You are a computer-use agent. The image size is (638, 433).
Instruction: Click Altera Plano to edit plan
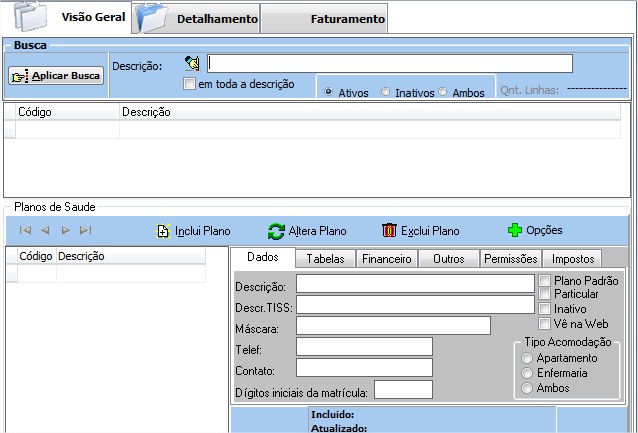pyautogui.click(x=307, y=231)
